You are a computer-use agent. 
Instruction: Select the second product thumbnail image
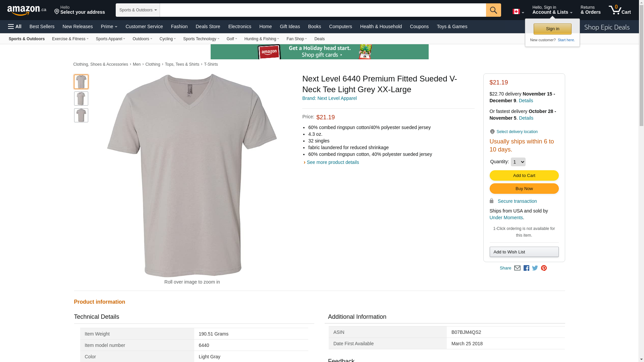click(x=81, y=99)
